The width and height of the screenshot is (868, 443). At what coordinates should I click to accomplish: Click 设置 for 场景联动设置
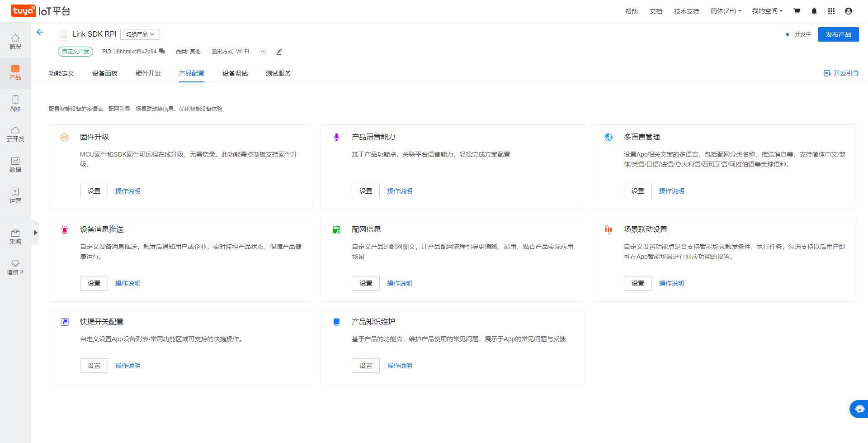[638, 283]
